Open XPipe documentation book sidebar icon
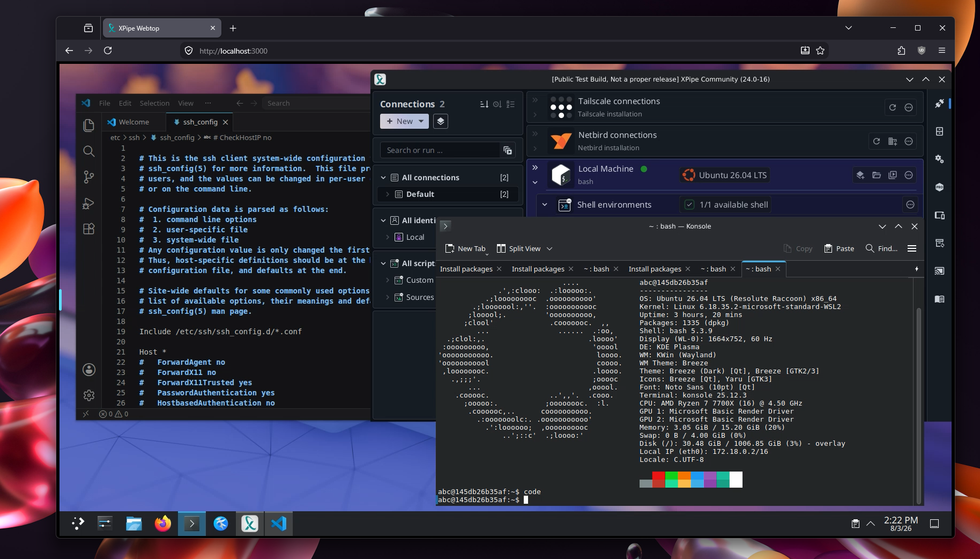Viewport: 980px width, 559px height. pos(939,299)
